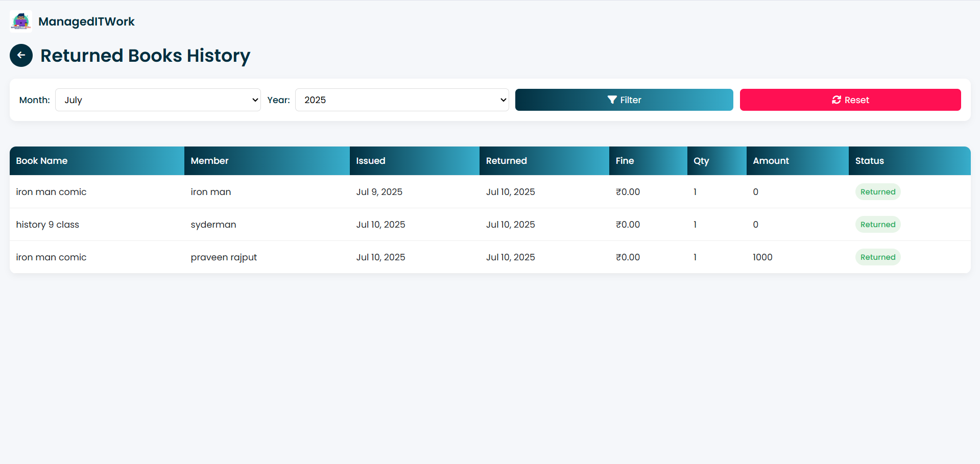Open the Month dropdown showing July
This screenshot has height=464, width=980.
tap(158, 100)
